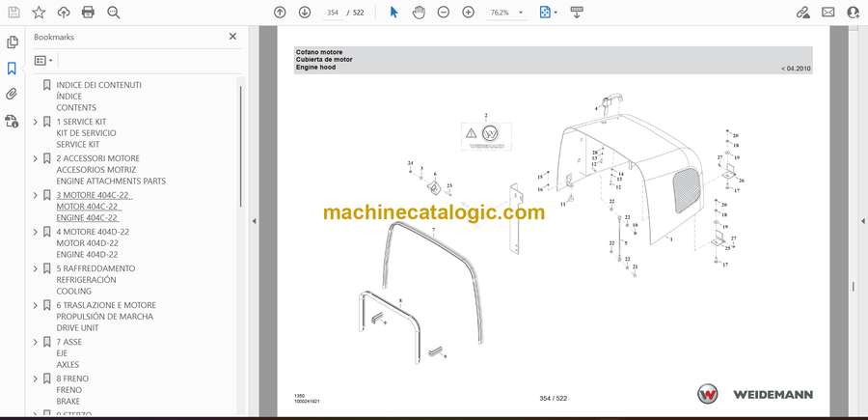Click the scrolling mode keyboard icon
Viewport: 868px width, 420px height.
point(577,13)
